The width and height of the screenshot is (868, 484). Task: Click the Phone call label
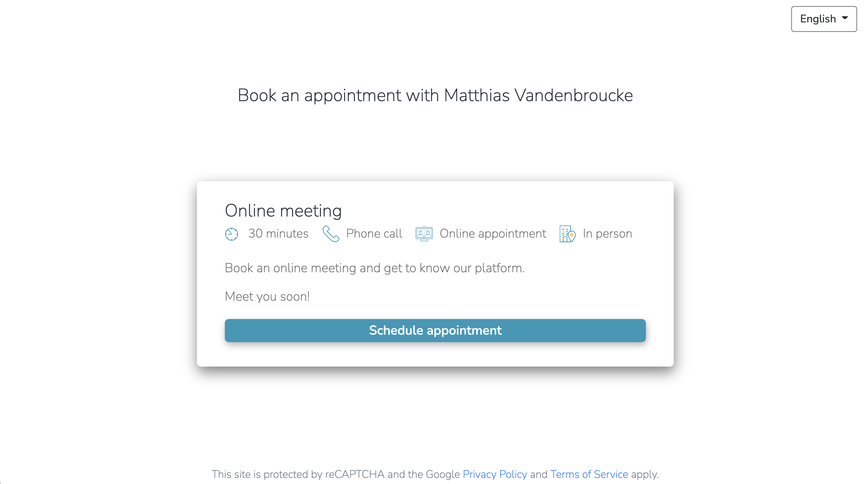[374, 234]
